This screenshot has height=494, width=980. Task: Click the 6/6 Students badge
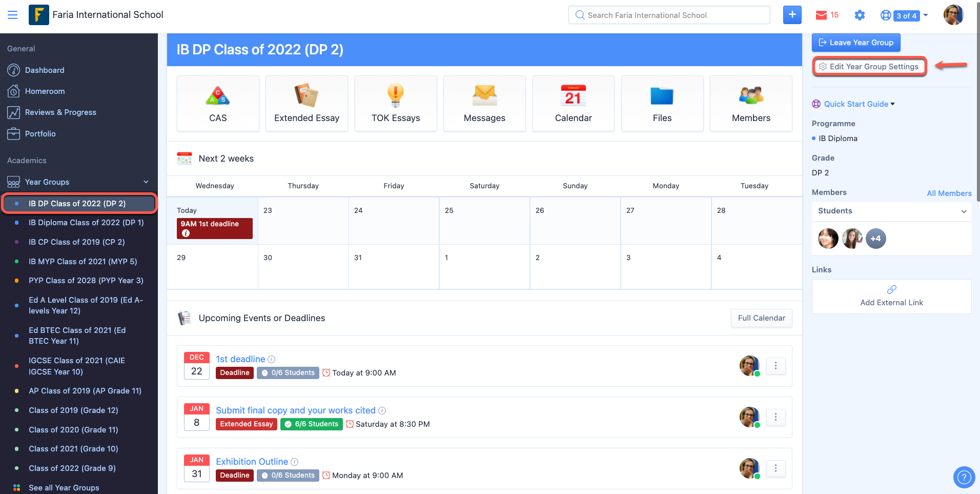(312, 424)
